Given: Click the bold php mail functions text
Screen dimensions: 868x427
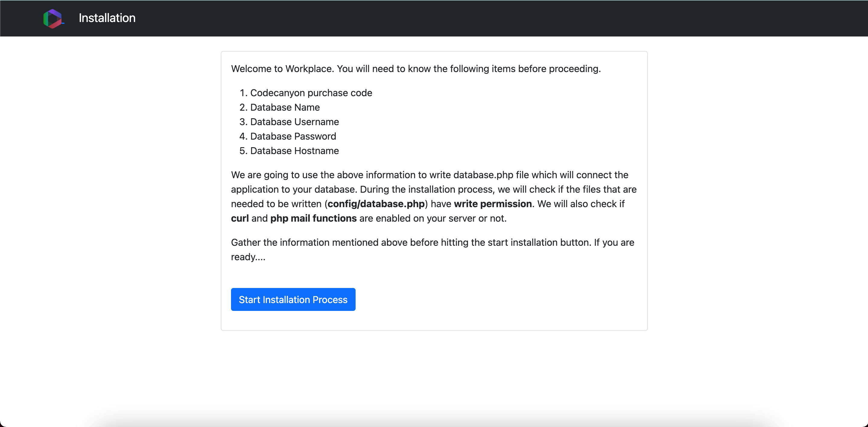Looking at the screenshot, I should [313, 218].
